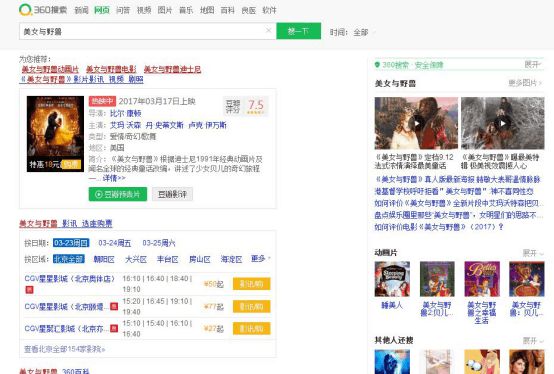
Task: Open suggested search 美女与野兽迪士尼
Action: 172,69
